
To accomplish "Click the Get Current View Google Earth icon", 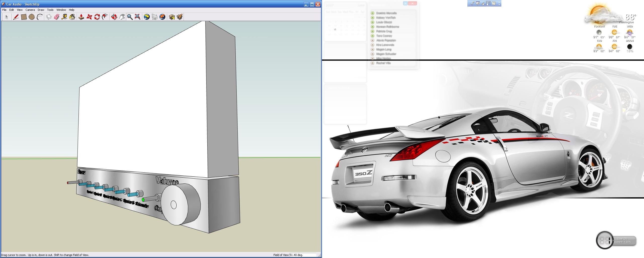I will (x=147, y=17).
